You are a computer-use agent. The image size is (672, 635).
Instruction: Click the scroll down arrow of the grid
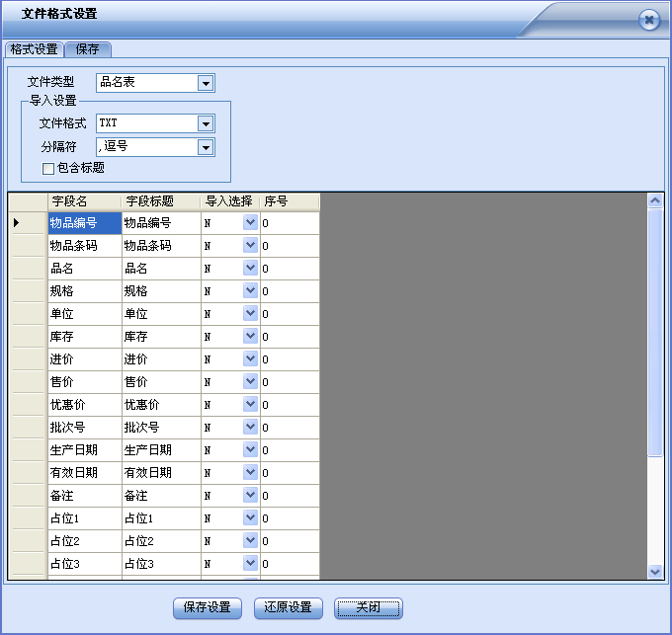[655, 571]
